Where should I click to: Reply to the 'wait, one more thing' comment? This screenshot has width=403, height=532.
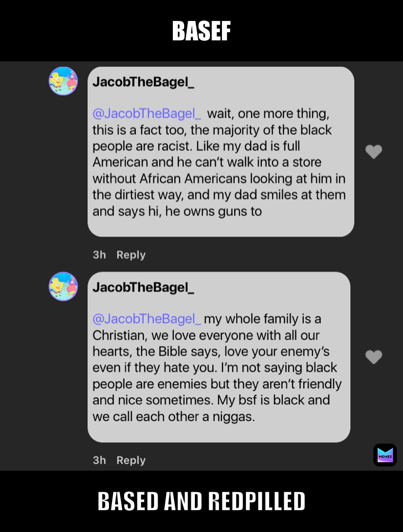click(131, 255)
